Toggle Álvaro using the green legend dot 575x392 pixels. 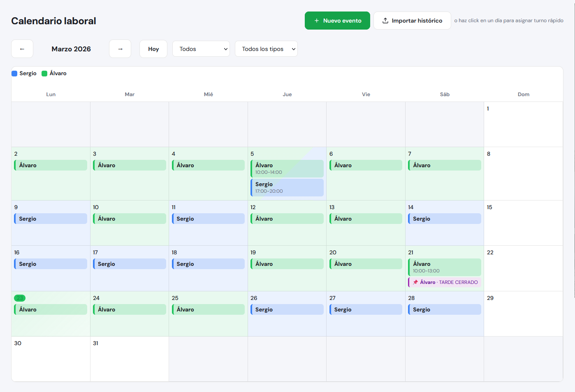(44, 73)
